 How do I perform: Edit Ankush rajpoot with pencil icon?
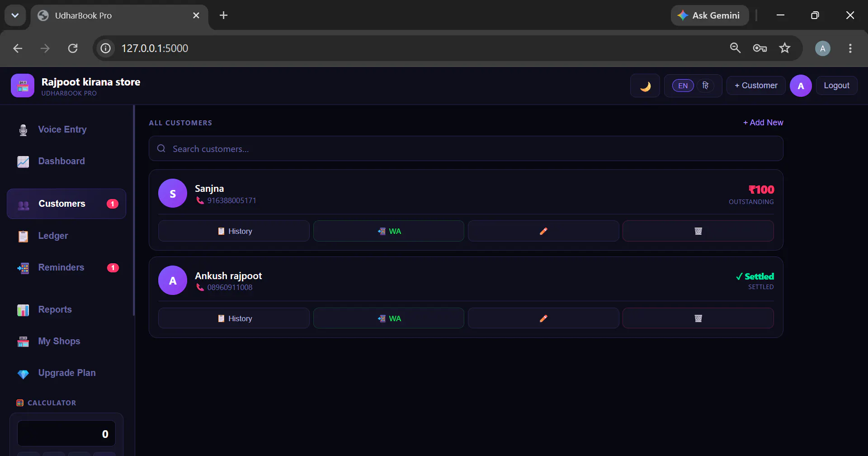(x=543, y=318)
